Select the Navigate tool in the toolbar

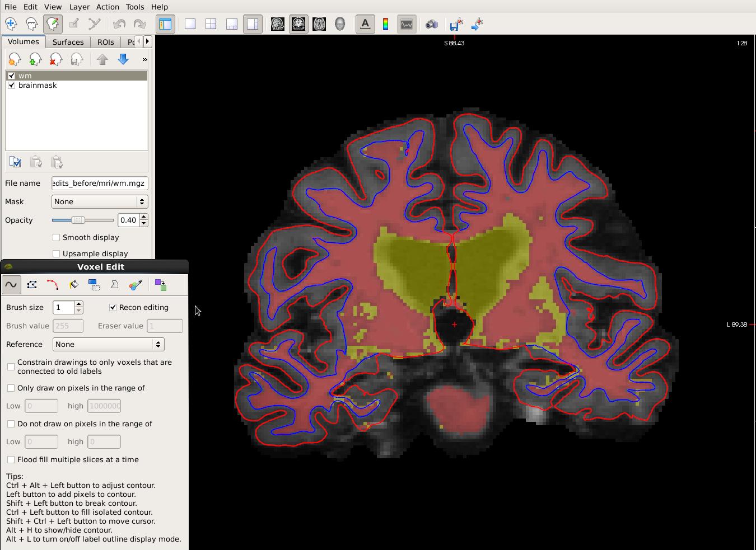pos(11,24)
